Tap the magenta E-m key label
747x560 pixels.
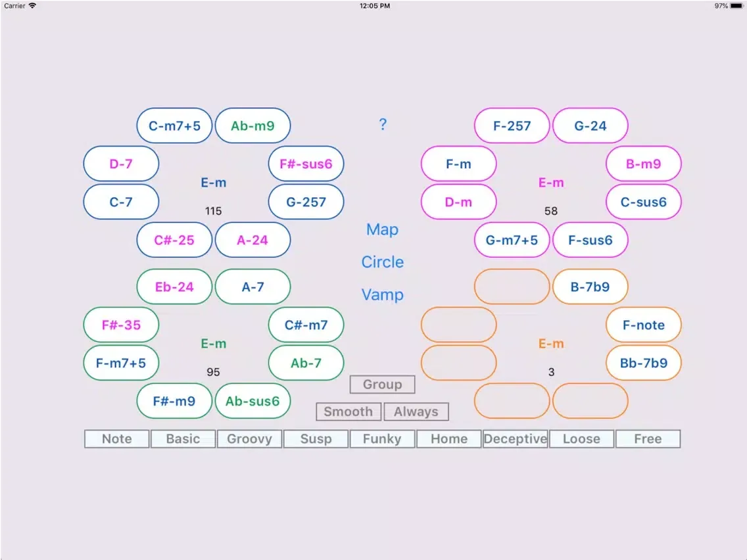(551, 183)
